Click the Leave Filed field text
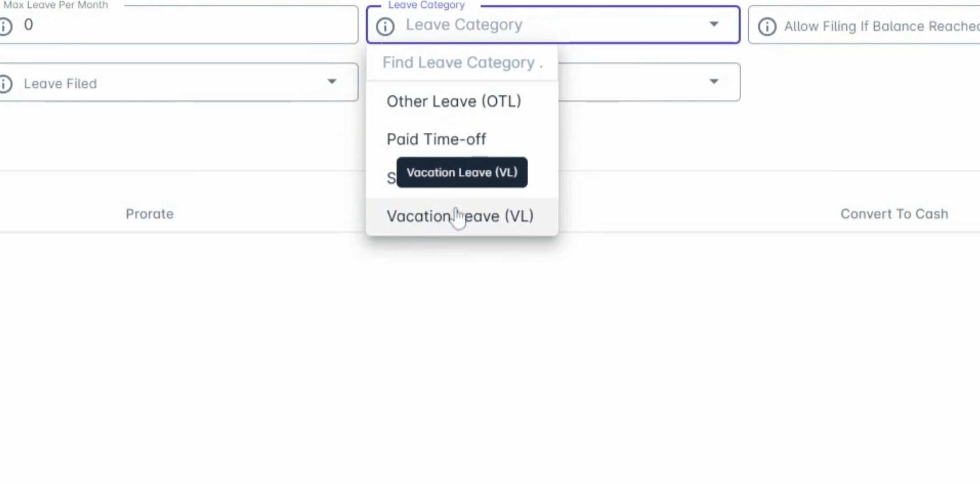 [x=61, y=84]
